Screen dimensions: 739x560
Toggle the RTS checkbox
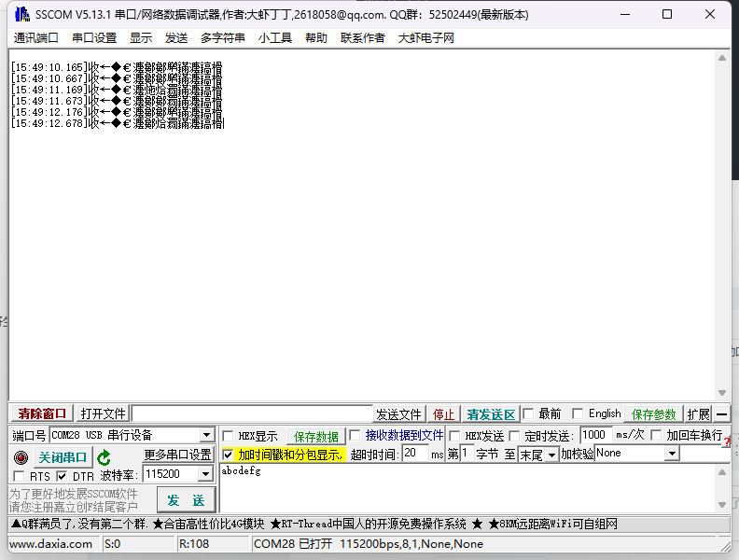point(19,476)
